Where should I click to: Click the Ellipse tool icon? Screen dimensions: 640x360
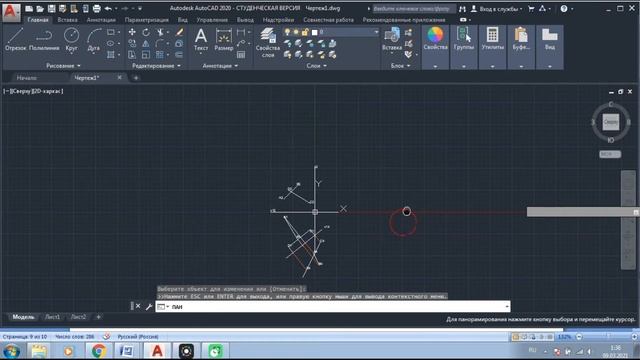tap(111, 43)
